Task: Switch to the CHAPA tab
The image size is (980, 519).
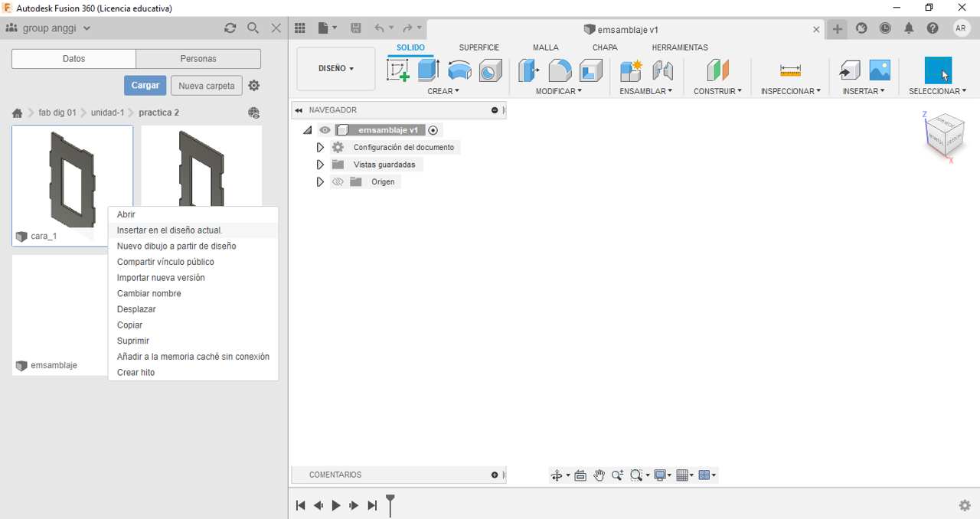Action: (x=605, y=47)
